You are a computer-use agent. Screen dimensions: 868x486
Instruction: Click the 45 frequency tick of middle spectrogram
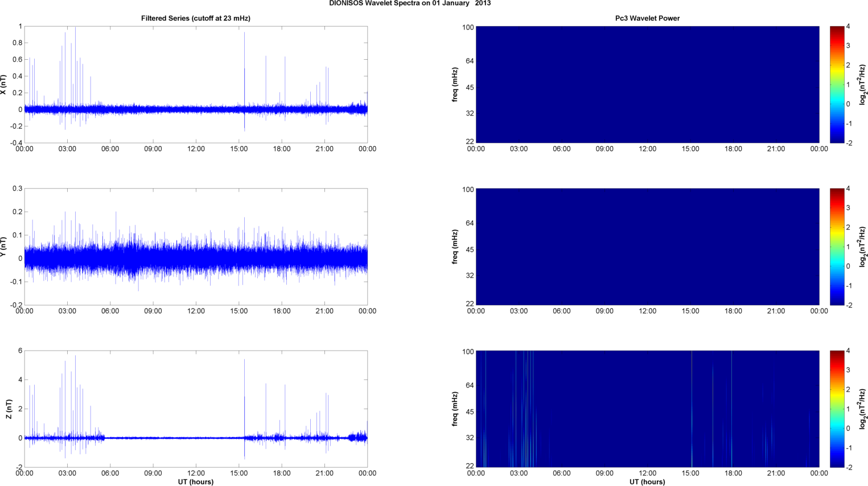tap(470, 250)
